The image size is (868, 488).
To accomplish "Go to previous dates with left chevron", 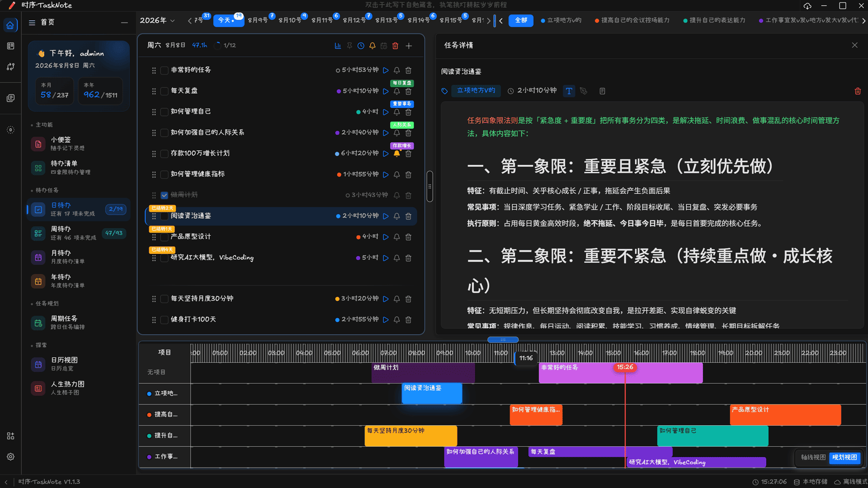I will tap(189, 21).
